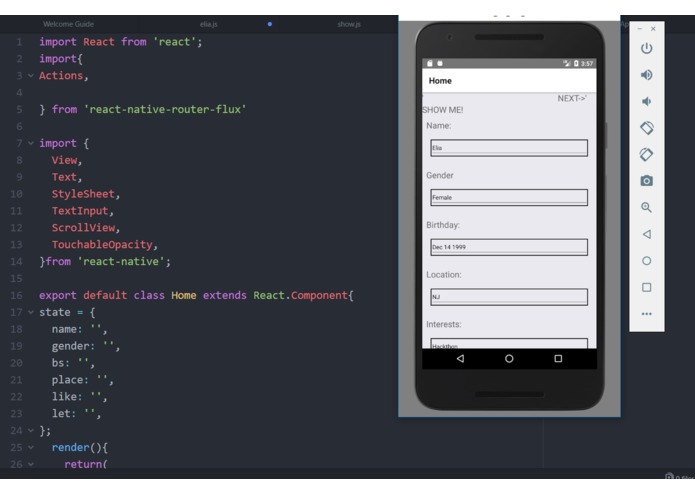Click the Home title in app header
Viewport: 695px width, 494px height.
440,81
